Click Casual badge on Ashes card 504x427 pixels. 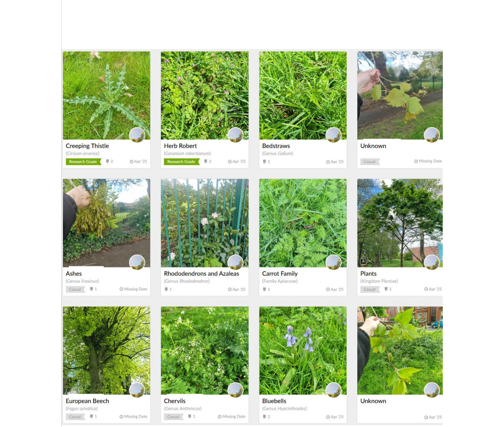75,289
